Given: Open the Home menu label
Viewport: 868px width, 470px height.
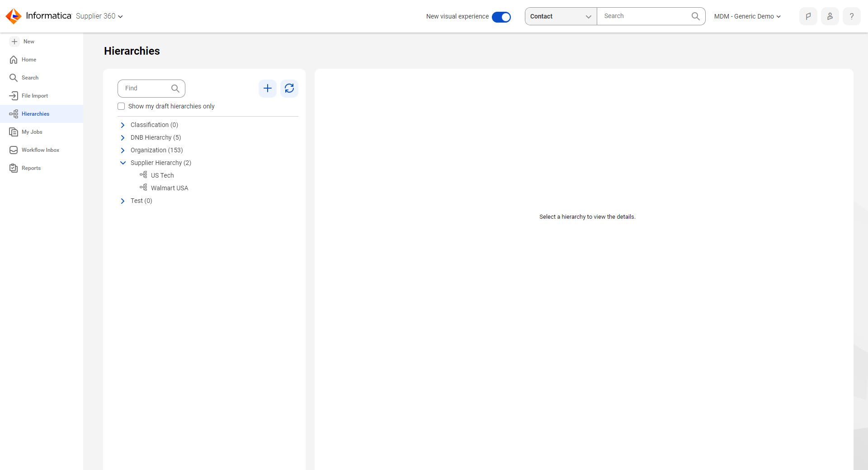Looking at the screenshot, I should tap(29, 60).
